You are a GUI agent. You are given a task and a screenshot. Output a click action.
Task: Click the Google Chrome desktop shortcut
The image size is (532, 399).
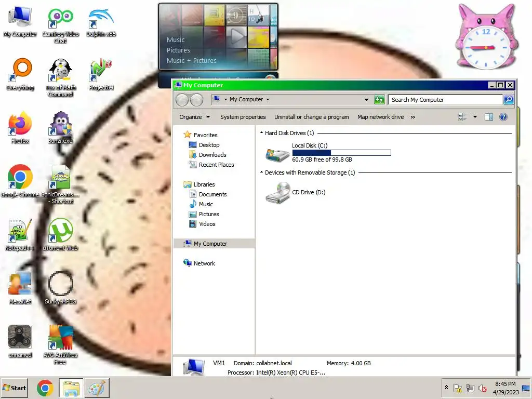pyautogui.click(x=20, y=181)
